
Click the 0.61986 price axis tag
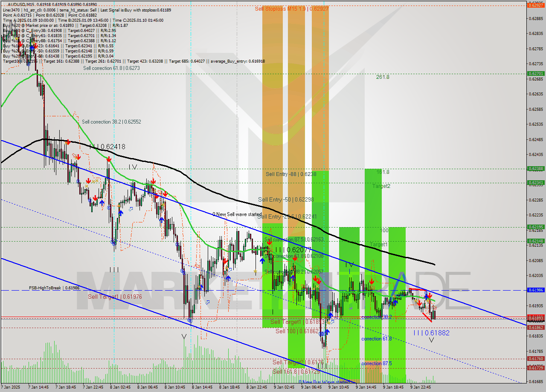click(535, 290)
